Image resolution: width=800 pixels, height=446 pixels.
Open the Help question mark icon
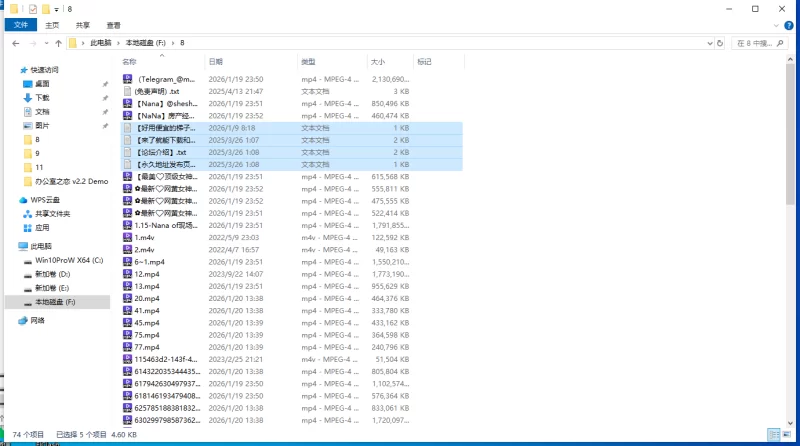click(x=790, y=25)
